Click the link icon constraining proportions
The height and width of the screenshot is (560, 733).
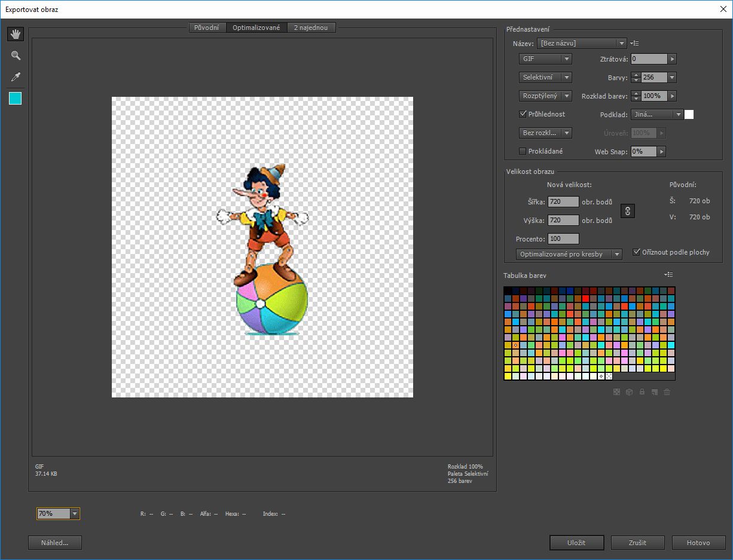click(x=627, y=211)
